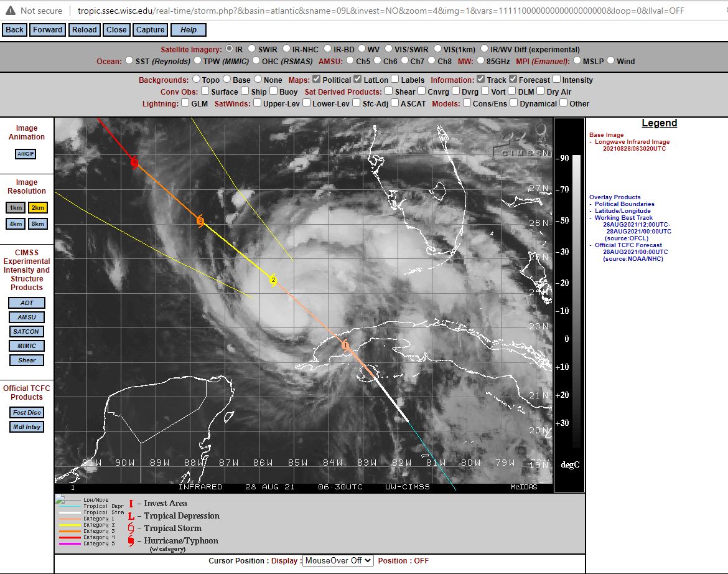Click the category 2 hurricane forecast marker
This screenshot has width=728, height=574.
(x=273, y=280)
